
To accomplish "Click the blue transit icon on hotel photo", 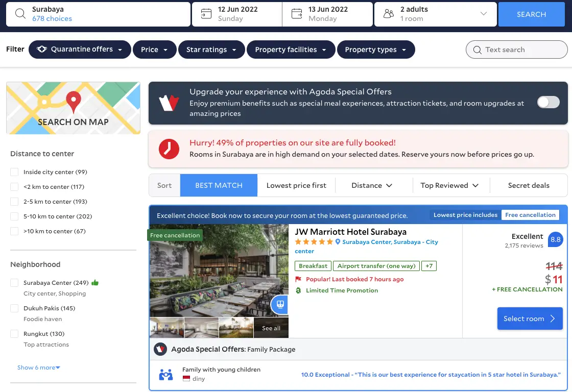I will coord(280,304).
